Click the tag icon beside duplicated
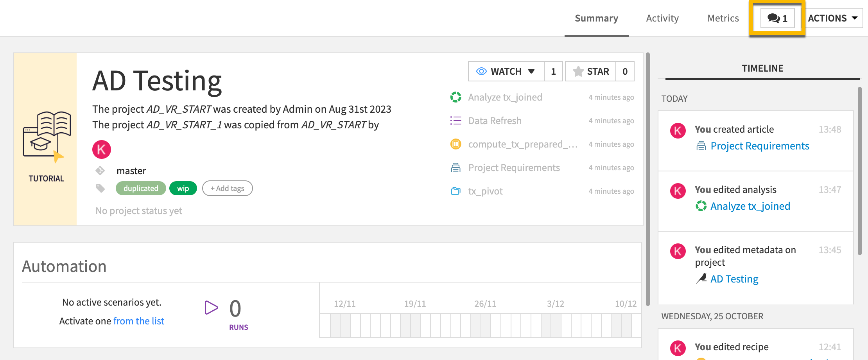 click(100, 188)
